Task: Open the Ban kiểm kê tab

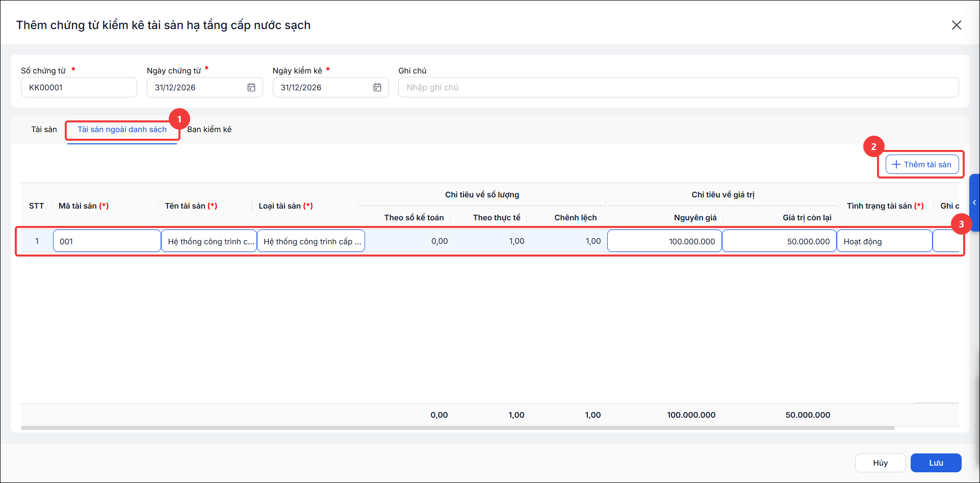Action: [209, 130]
